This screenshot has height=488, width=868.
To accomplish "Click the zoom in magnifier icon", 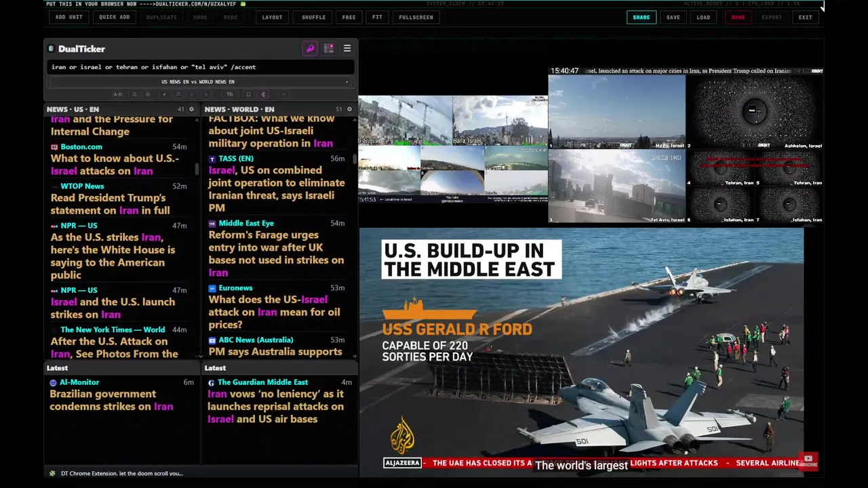I will [148, 94].
